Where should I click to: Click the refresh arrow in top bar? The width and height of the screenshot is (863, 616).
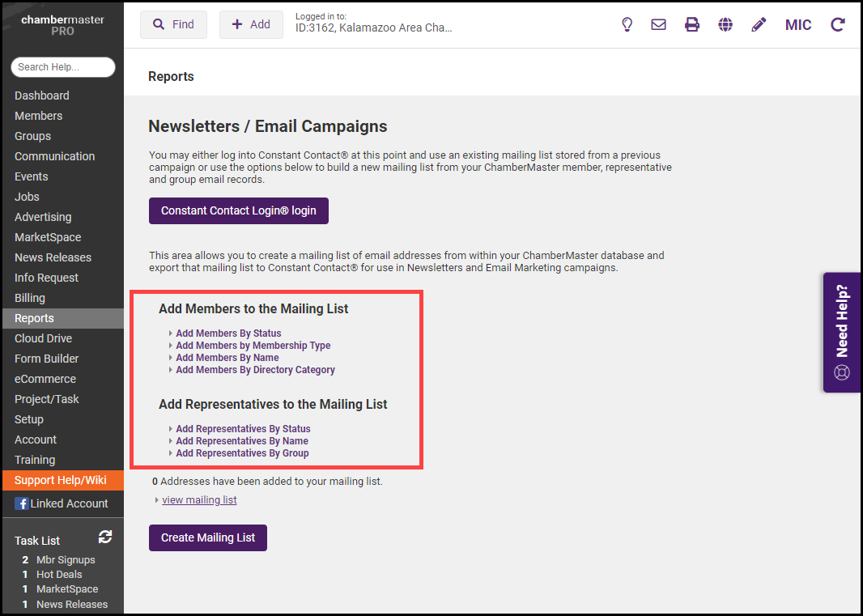[838, 24]
